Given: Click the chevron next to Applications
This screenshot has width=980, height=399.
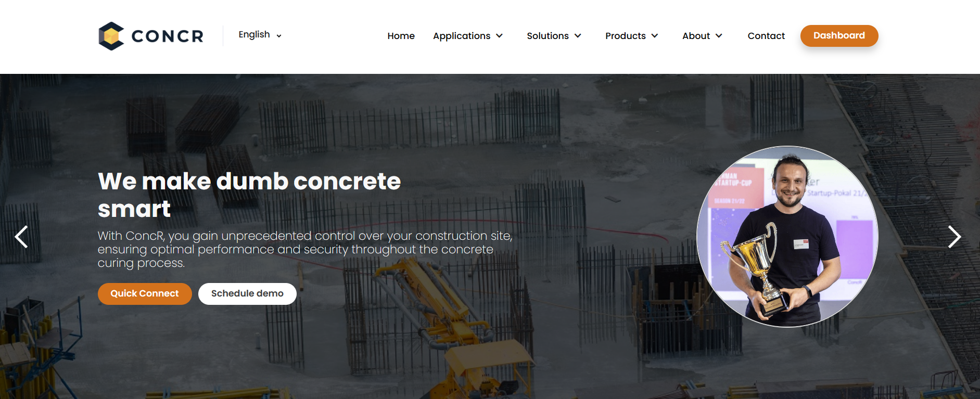Looking at the screenshot, I should coord(500,36).
